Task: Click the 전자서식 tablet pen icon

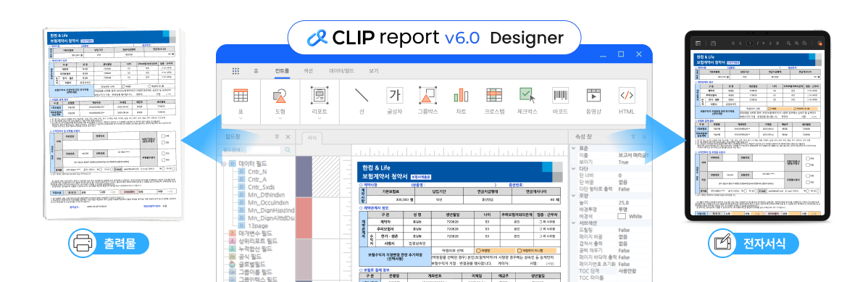Action: [723, 243]
